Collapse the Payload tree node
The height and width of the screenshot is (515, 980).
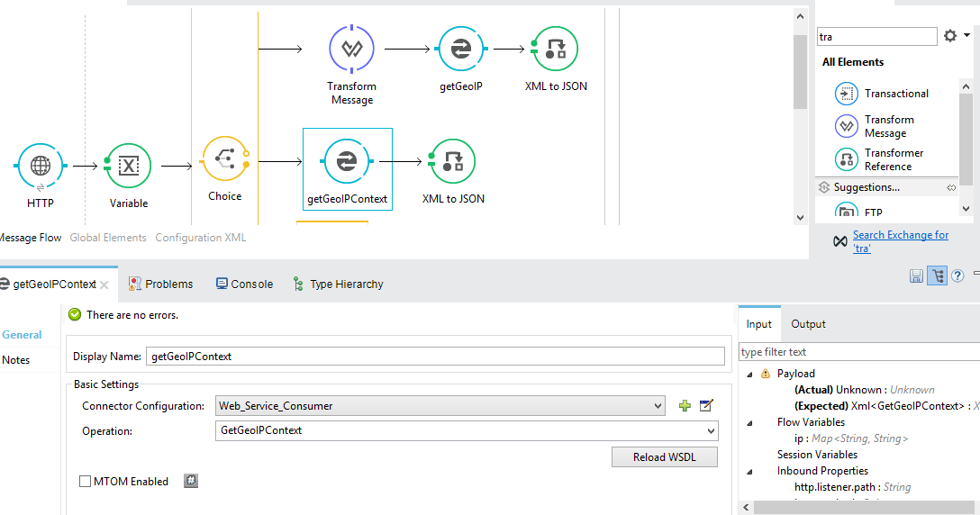[x=748, y=374]
